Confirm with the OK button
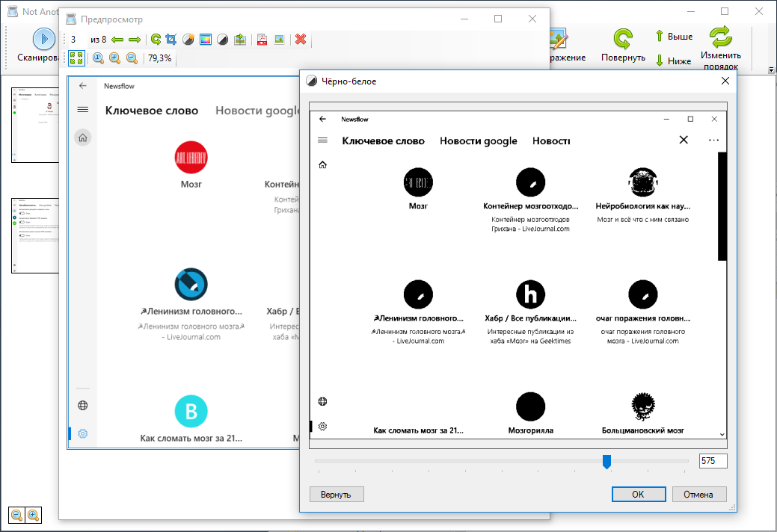 (x=638, y=495)
